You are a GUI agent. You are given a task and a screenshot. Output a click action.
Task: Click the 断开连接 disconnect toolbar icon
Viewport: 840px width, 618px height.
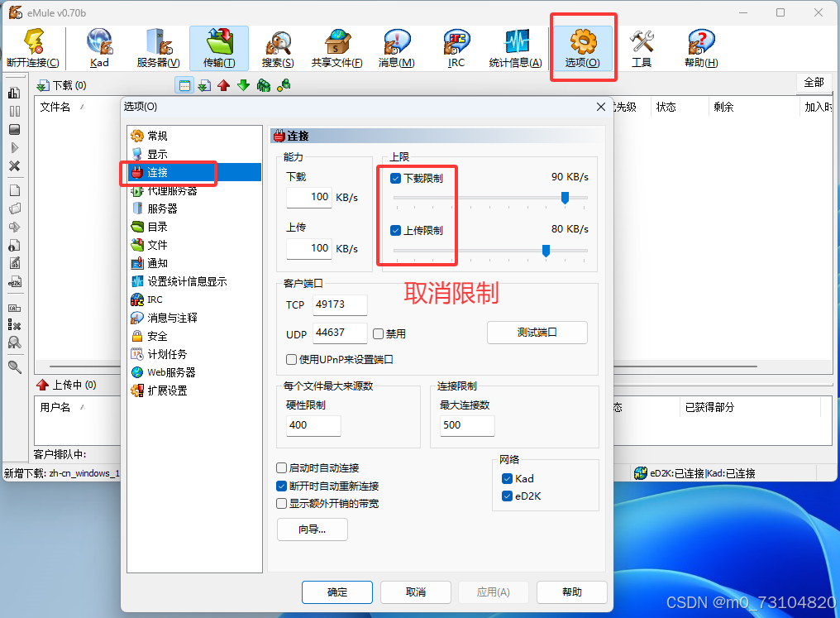coord(33,48)
